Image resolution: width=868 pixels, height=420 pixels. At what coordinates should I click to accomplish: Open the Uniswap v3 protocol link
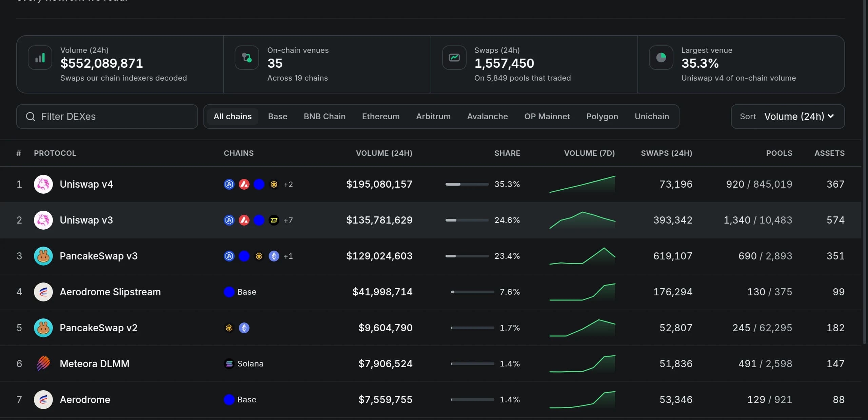86,220
